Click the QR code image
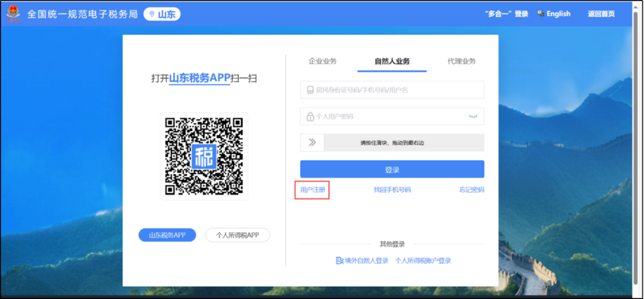 point(204,156)
